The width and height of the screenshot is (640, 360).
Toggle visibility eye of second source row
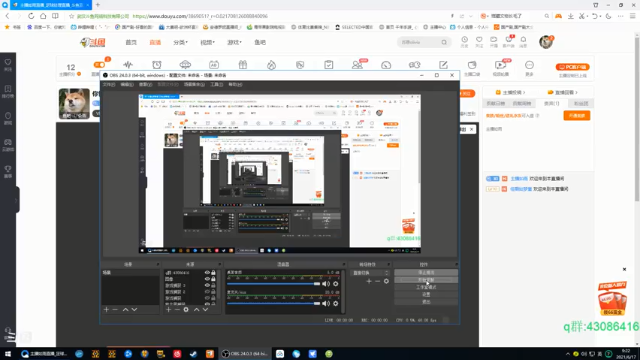(207, 279)
